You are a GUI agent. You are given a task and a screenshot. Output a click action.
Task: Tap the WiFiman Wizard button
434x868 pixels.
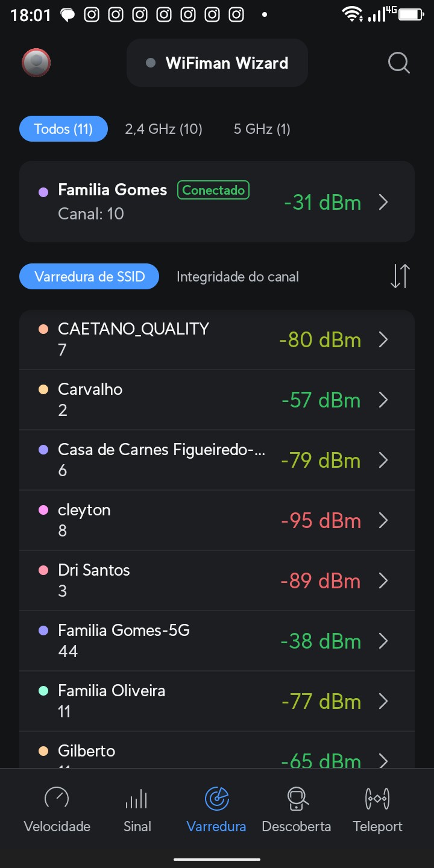point(217,63)
